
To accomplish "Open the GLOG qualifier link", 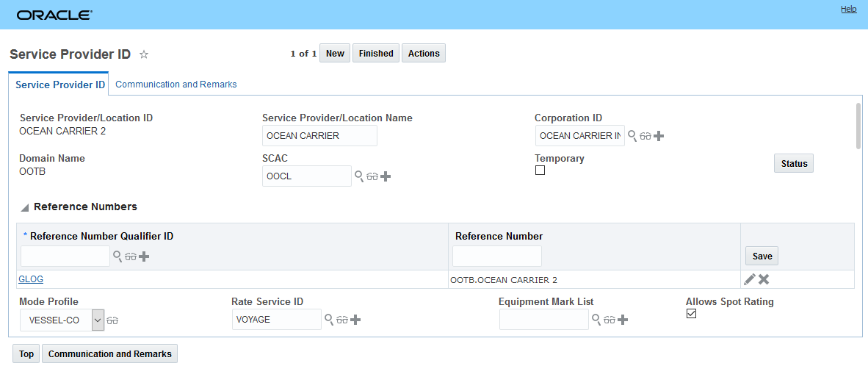I will (x=31, y=279).
